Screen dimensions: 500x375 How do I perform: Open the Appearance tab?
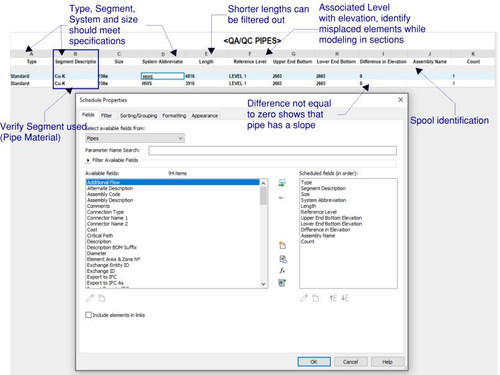pyautogui.click(x=205, y=116)
